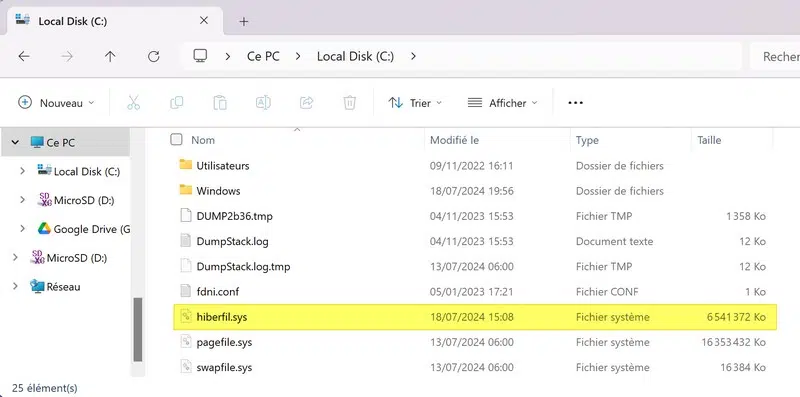Select the Utilisateurs folder row

[474, 165]
